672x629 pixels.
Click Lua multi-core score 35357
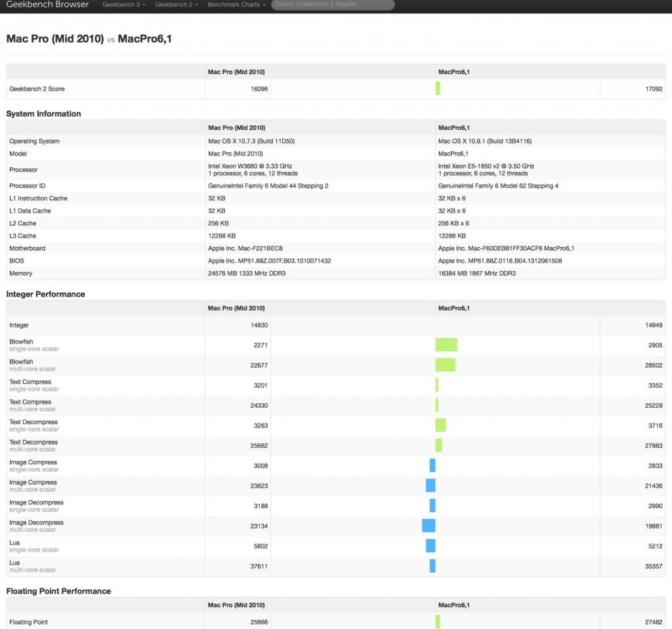654,566
